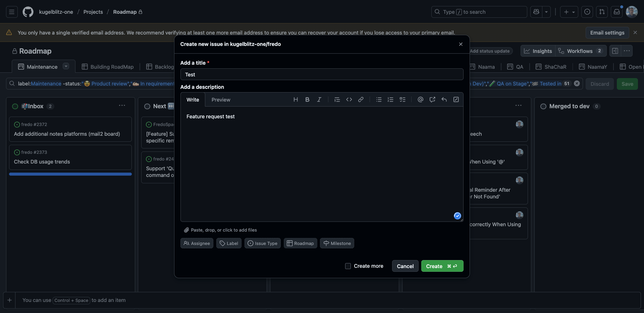This screenshot has height=313, width=644.
Task: Open the Building RoadMap view tab
Action: point(108,67)
